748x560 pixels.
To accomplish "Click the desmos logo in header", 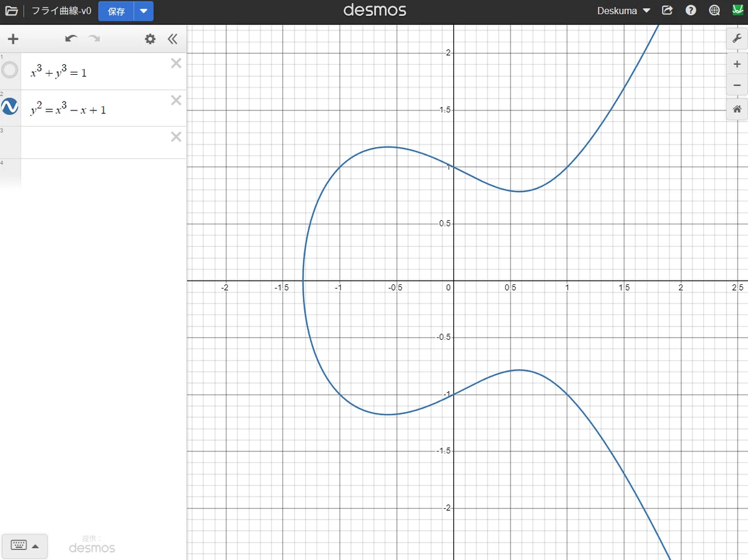I will 375,11.
